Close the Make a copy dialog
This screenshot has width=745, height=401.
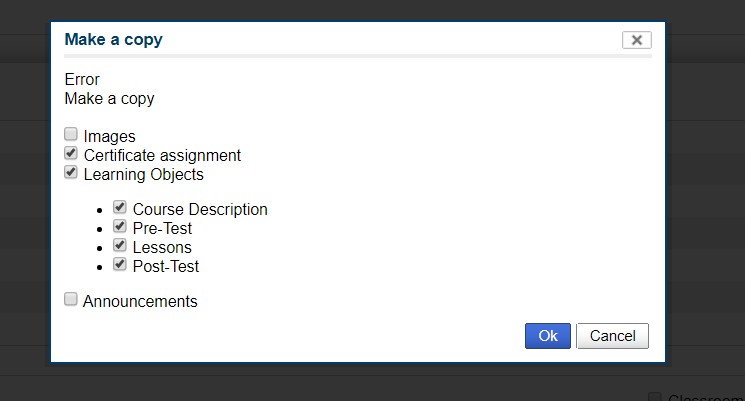[x=636, y=40]
